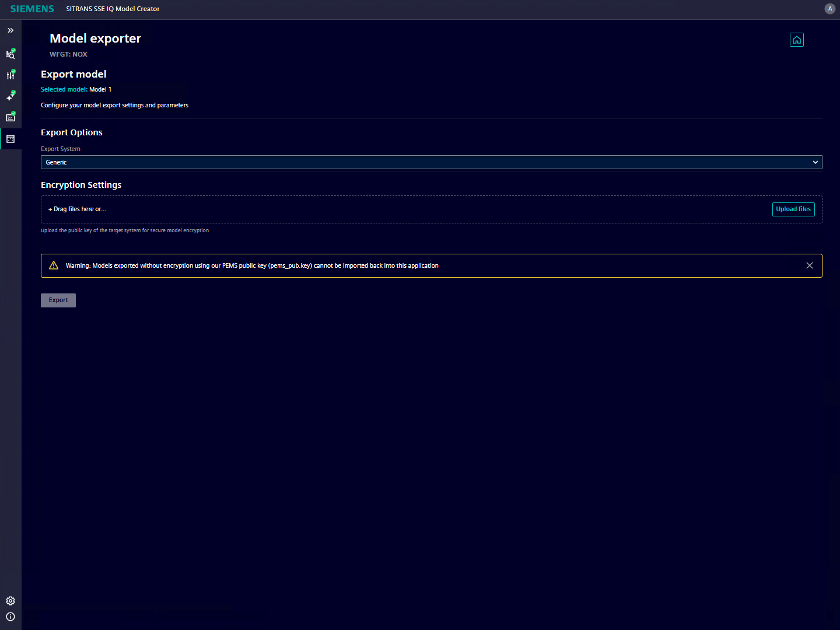Click the WFGT: NOX subtitle

tap(68, 54)
